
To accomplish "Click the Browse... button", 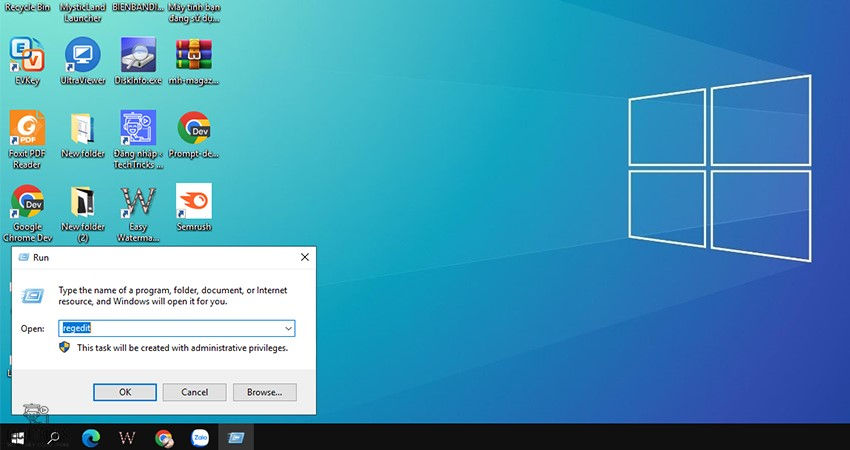I will 265,392.
